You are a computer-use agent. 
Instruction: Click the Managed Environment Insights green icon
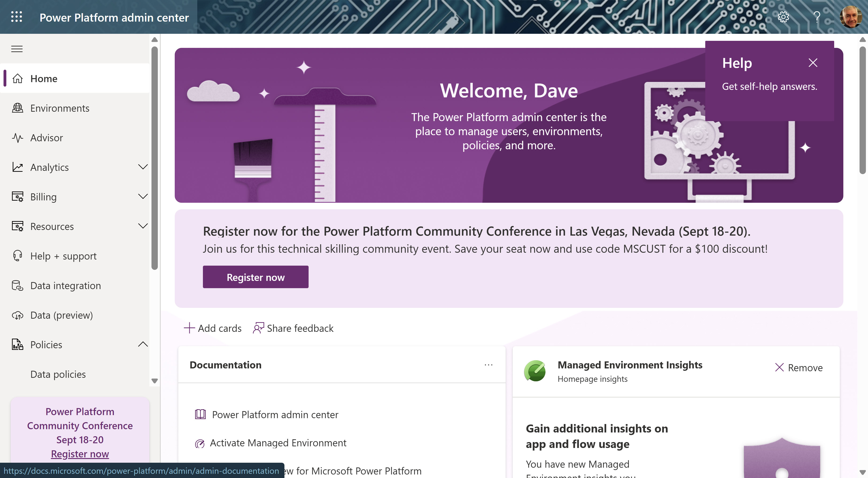pos(535,371)
